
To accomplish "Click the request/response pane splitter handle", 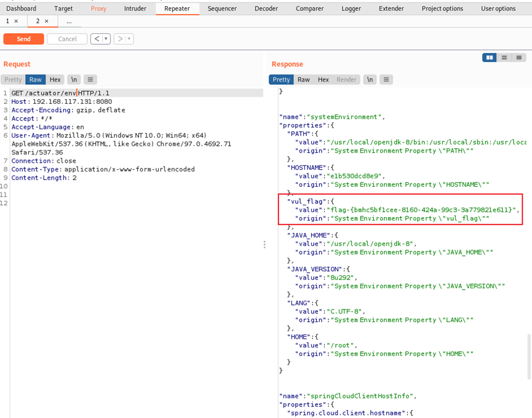I will point(264,245).
